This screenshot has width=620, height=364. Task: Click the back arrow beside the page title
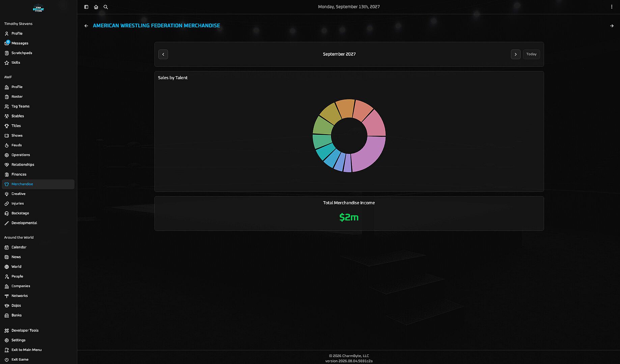pyautogui.click(x=86, y=26)
